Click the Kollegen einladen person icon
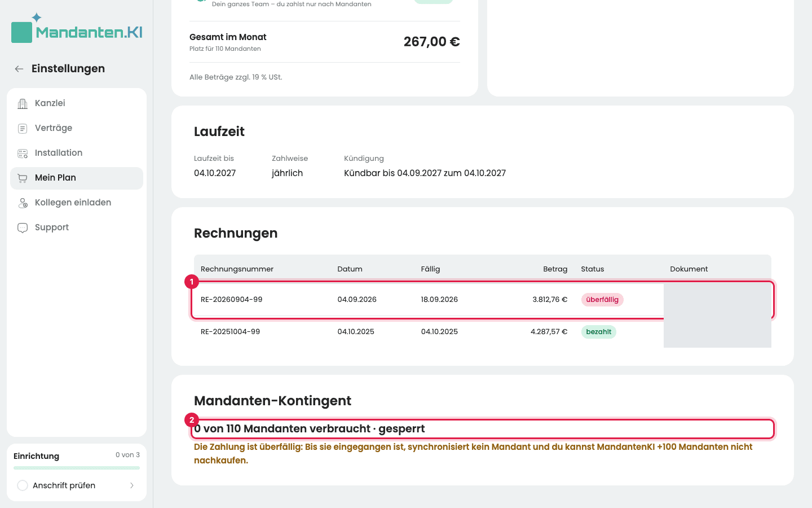This screenshot has height=508, width=812. tap(23, 203)
